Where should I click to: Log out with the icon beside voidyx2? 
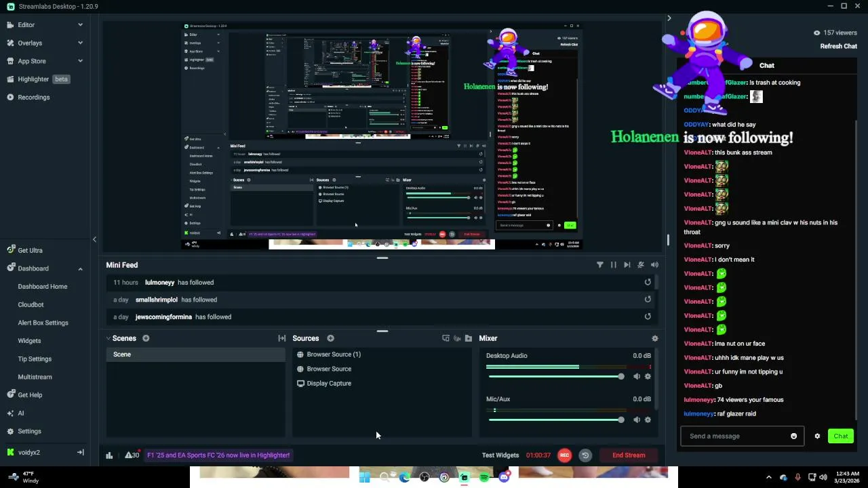click(80, 452)
